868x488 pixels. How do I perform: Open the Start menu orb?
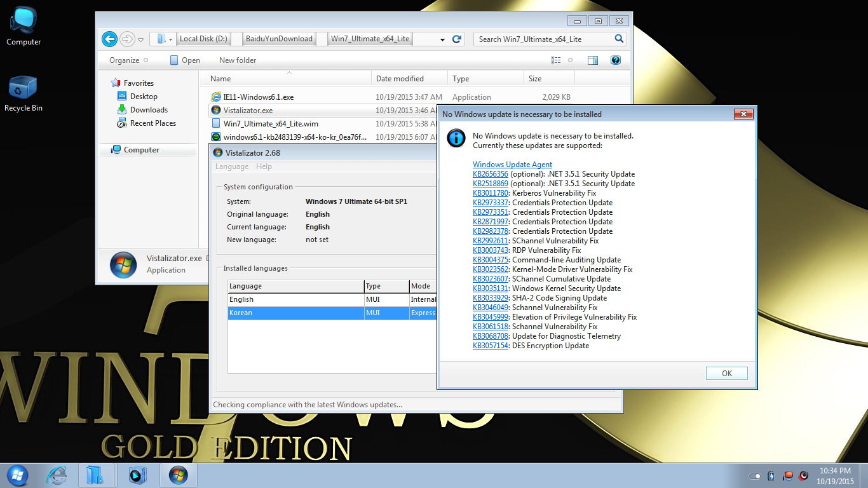click(x=17, y=475)
